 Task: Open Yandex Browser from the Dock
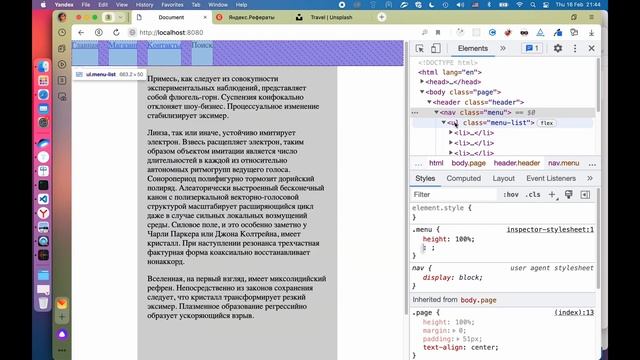point(43,213)
